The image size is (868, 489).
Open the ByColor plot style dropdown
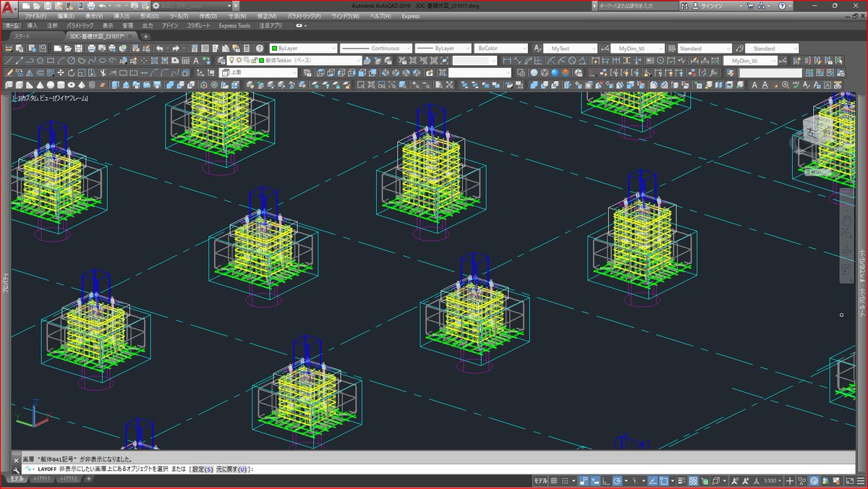[501, 48]
